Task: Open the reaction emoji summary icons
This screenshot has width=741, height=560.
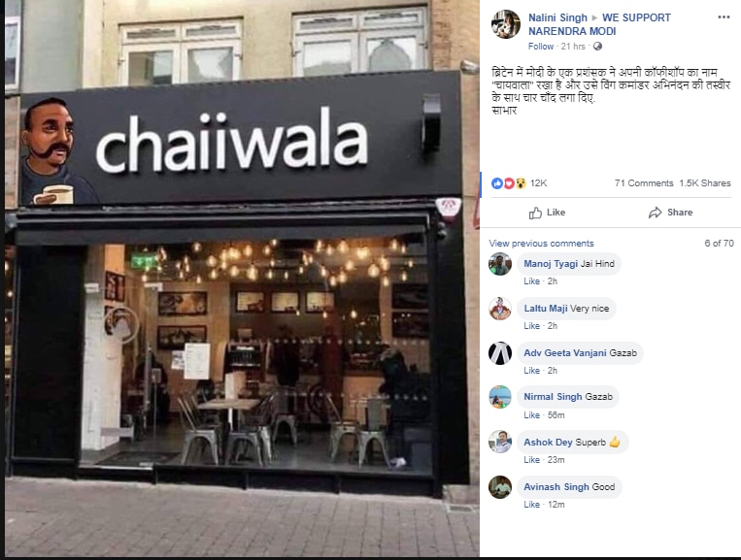Action: (x=509, y=183)
